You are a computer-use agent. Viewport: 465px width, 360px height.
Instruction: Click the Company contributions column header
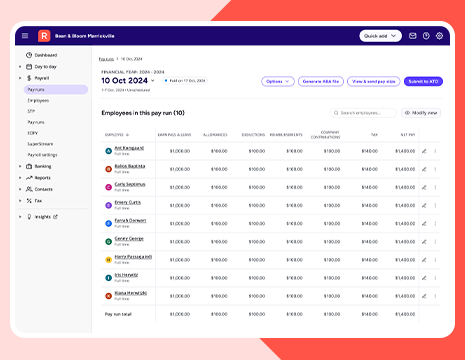325,135
